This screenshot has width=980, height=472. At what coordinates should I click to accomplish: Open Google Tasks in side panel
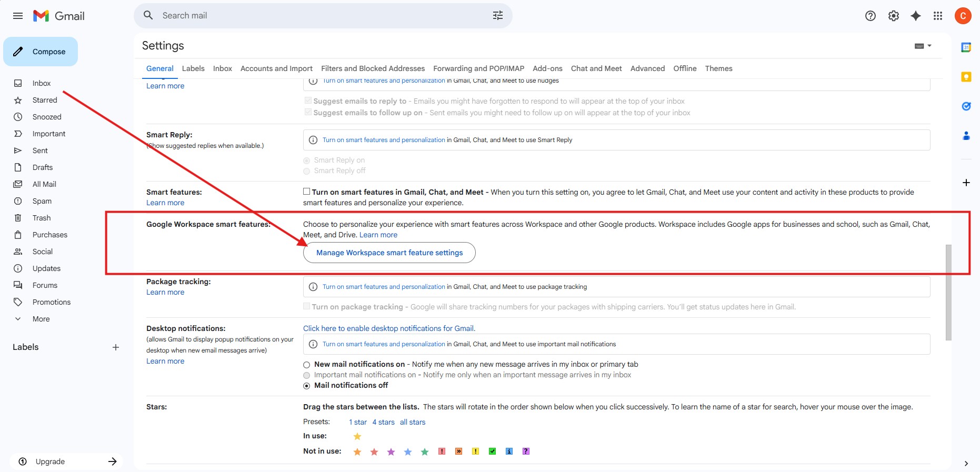pos(966,106)
